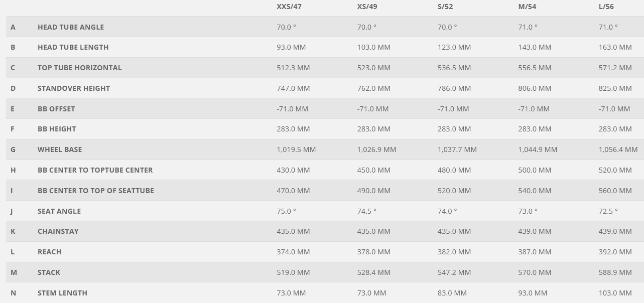Click the HEAD TUBE LENGTH row label
The height and width of the screenshot is (303, 644).
click(73, 47)
